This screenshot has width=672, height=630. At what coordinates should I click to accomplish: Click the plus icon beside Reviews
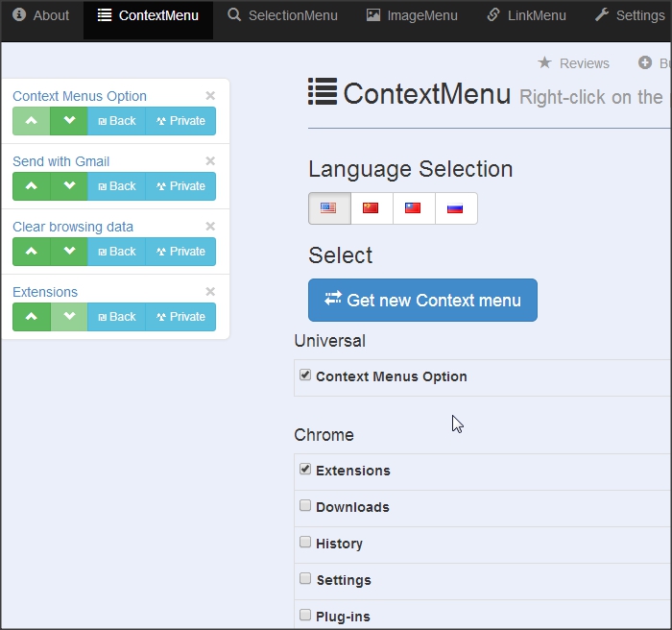tap(645, 62)
